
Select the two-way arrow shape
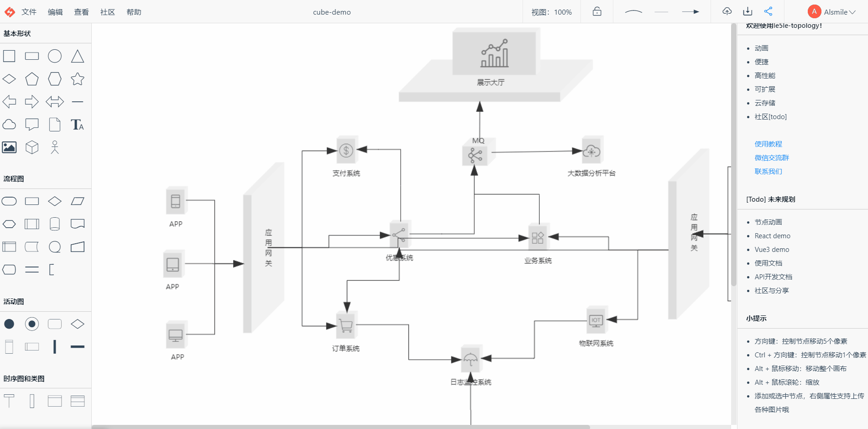pyautogui.click(x=55, y=101)
